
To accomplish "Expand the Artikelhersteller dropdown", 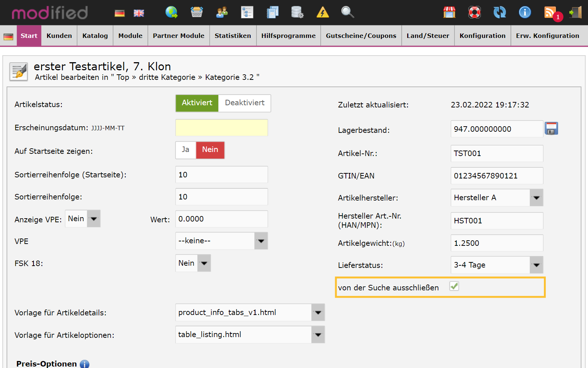I will pyautogui.click(x=536, y=198).
